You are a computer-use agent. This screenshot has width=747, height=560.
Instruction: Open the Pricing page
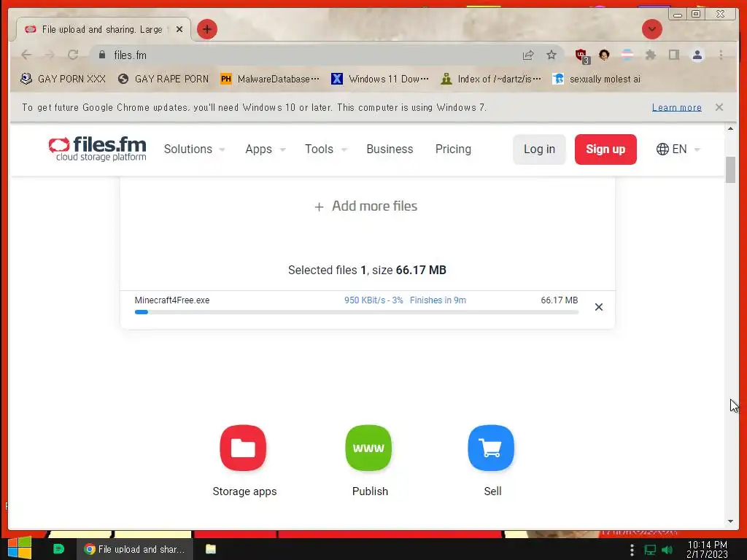pos(453,149)
